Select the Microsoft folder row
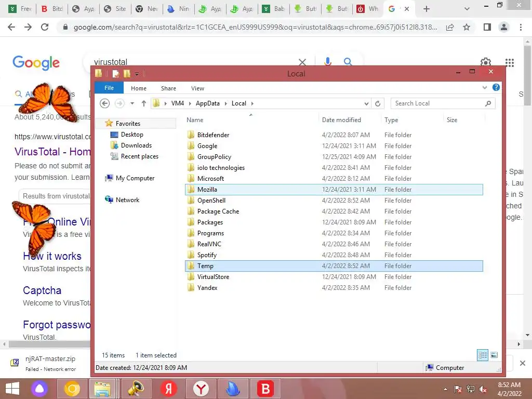This screenshot has width=532, height=399. (334, 179)
